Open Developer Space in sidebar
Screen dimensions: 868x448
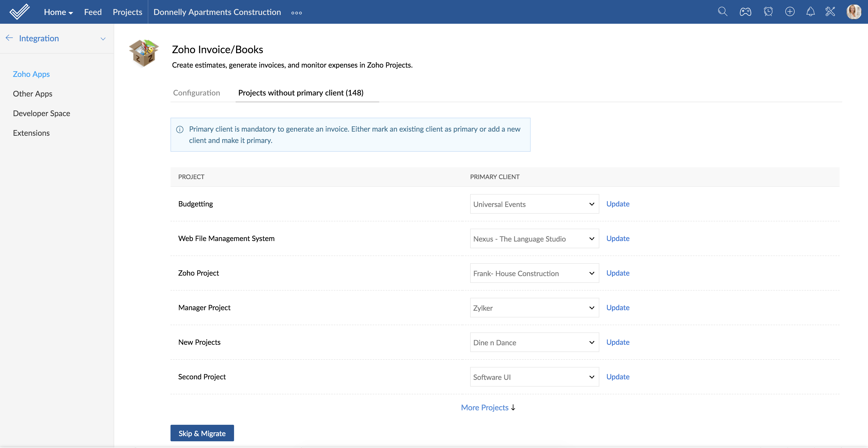pos(41,114)
